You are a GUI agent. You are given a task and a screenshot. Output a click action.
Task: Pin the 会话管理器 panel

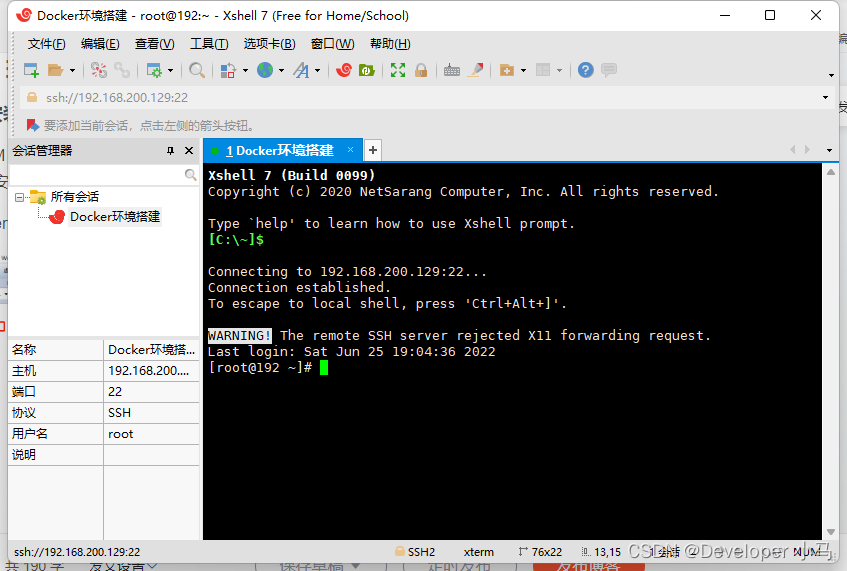171,151
